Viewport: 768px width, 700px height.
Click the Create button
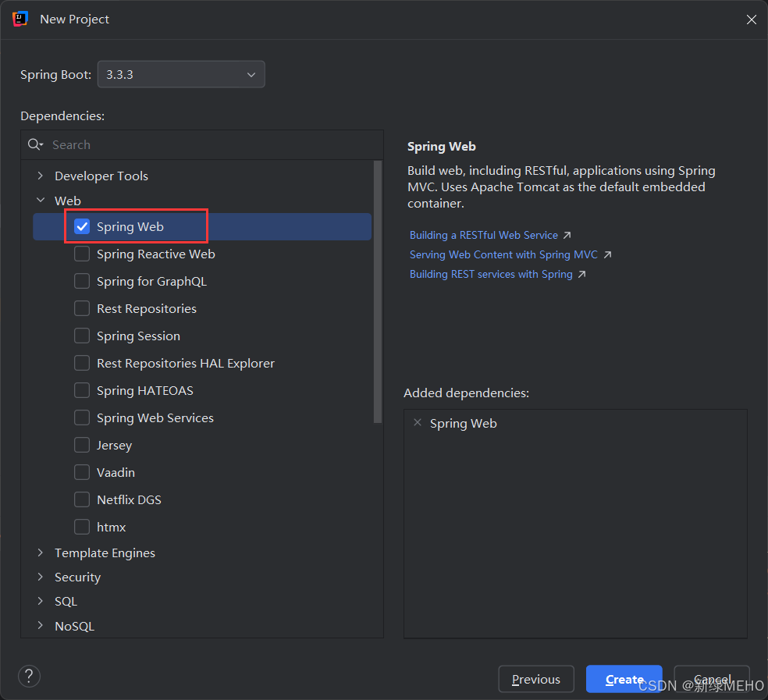click(x=624, y=679)
